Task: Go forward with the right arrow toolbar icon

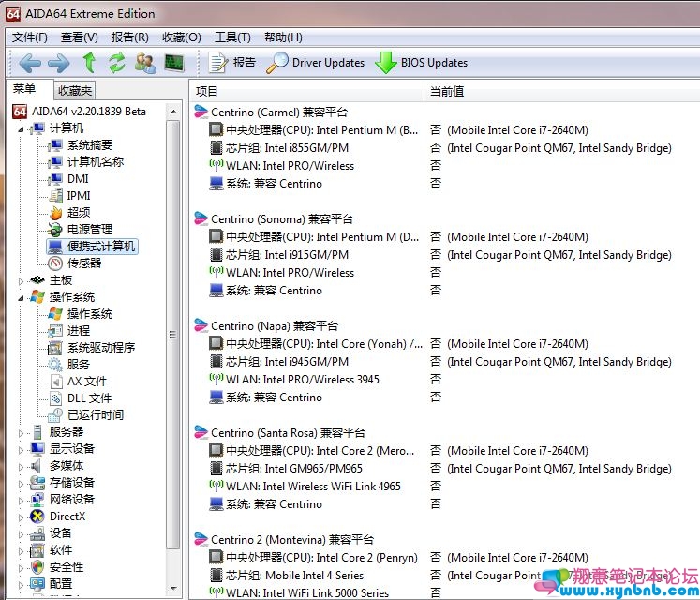Action: pos(58,63)
